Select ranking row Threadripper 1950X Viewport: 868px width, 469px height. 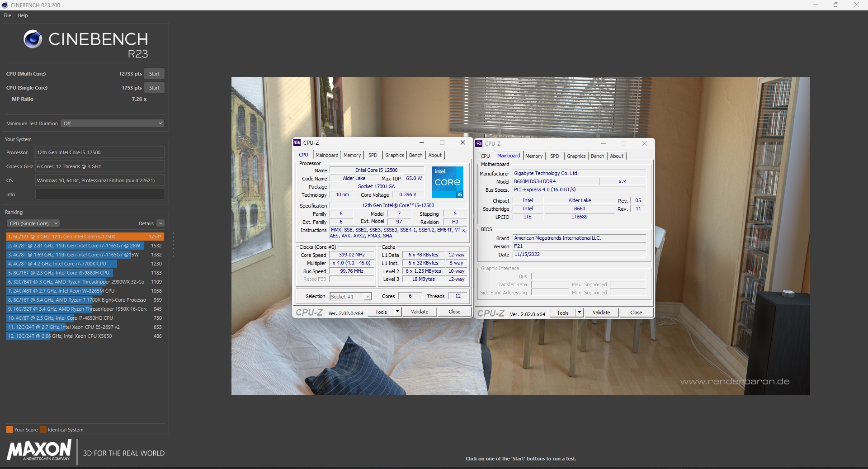pos(85,309)
